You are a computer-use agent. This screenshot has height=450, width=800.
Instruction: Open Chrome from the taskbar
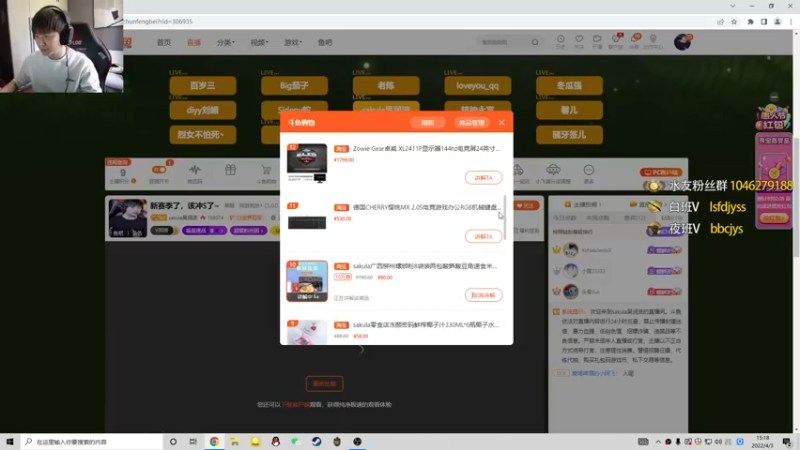[214, 441]
